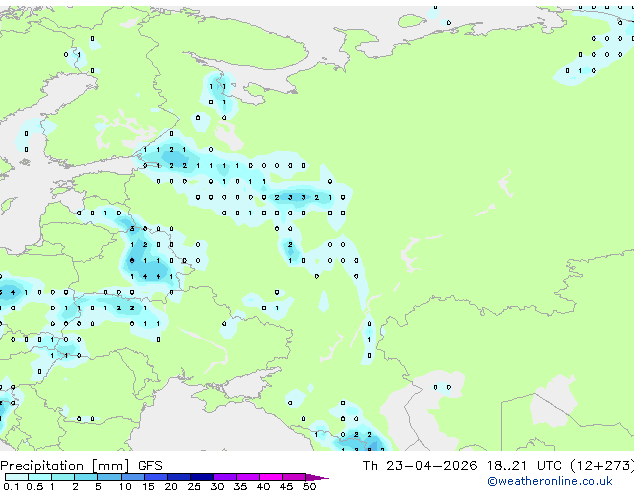Click the 0.1–0.5 mm legend color swatch
634x490 pixels.
point(17,477)
